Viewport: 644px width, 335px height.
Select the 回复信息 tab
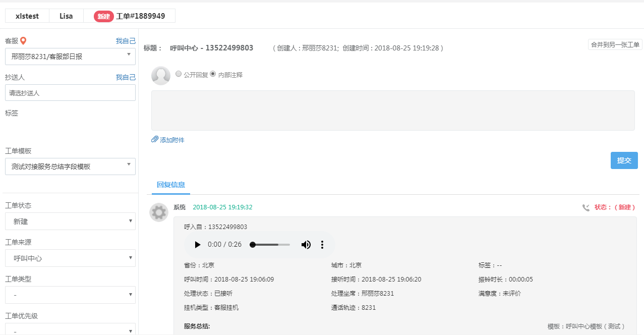[x=170, y=185]
